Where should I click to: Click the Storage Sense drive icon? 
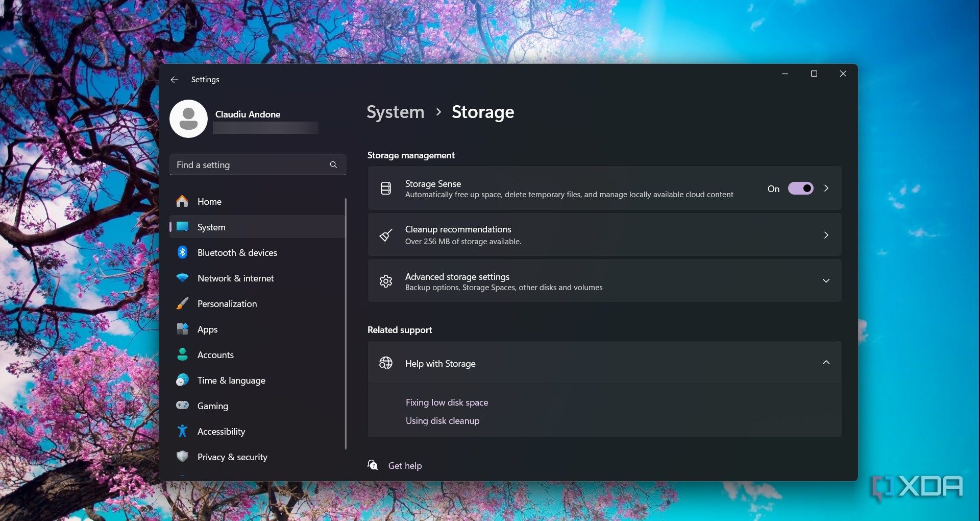[386, 188]
